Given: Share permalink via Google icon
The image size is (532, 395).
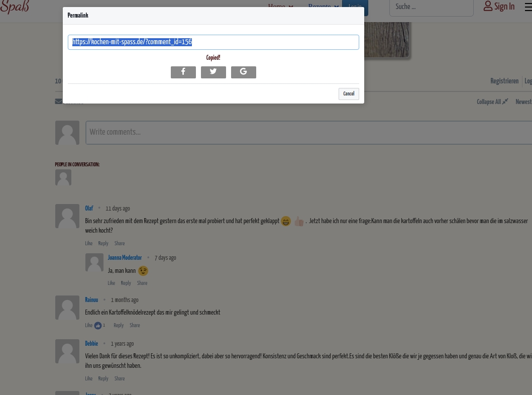Looking at the screenshot, I should 244,72.
